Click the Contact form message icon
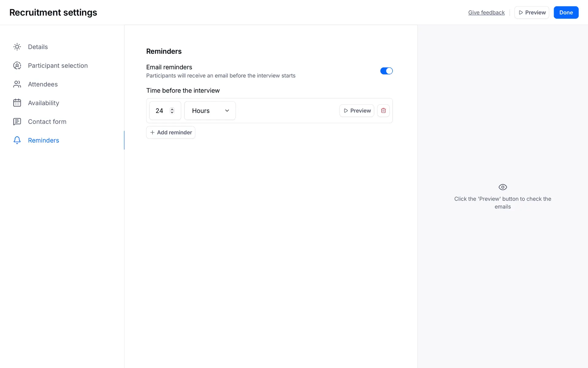This screenshot has width=588, height=368. pos(17,122)
